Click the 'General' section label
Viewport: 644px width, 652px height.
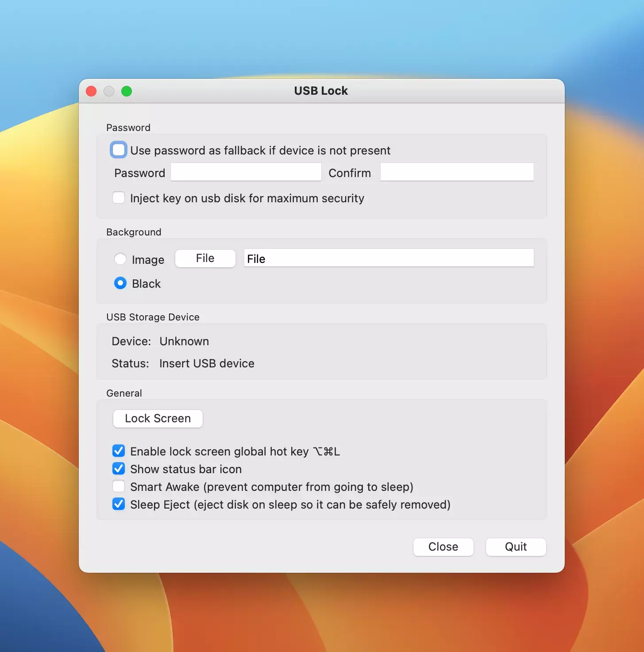[124, 393]
